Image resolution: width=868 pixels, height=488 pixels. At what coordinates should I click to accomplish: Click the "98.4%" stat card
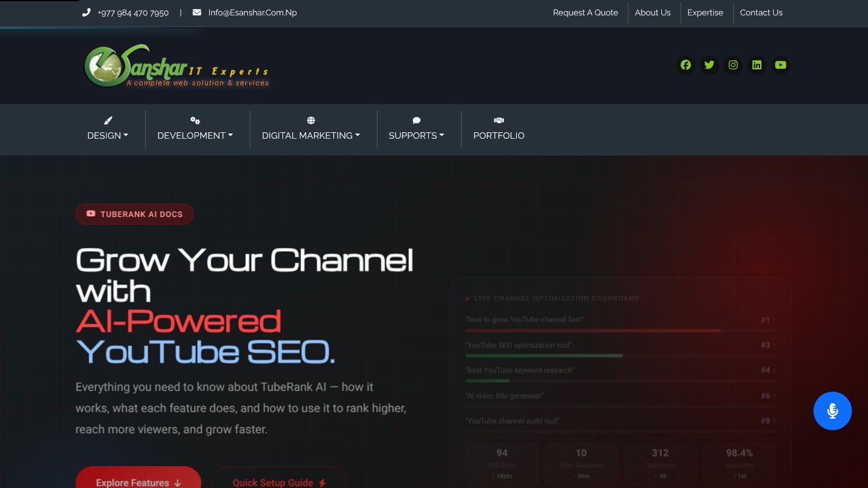point(740,464)
